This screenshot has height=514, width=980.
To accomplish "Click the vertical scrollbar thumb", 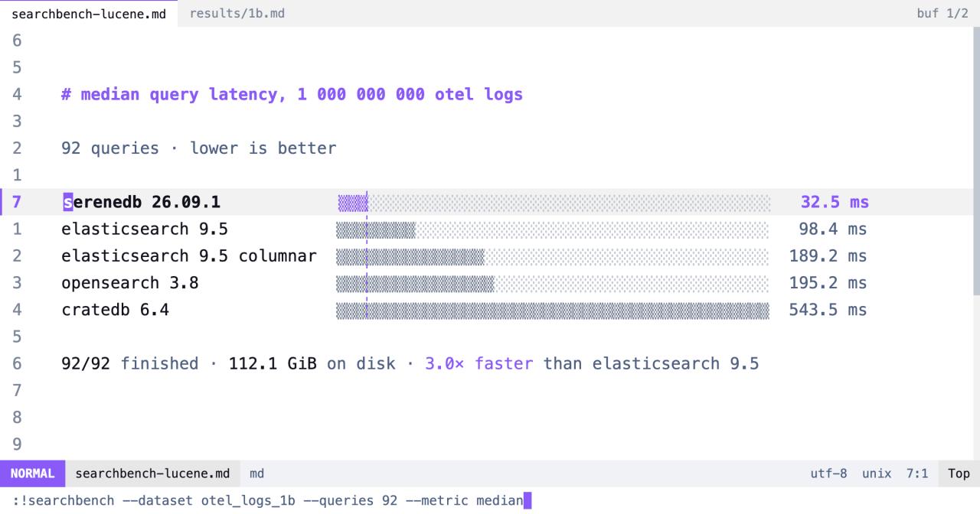I will click(976, 161).
